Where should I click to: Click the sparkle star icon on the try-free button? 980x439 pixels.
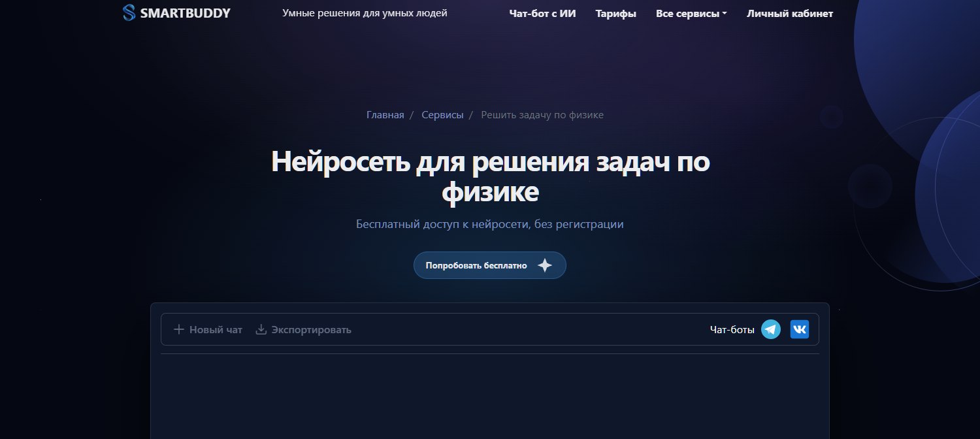(545, 265)
